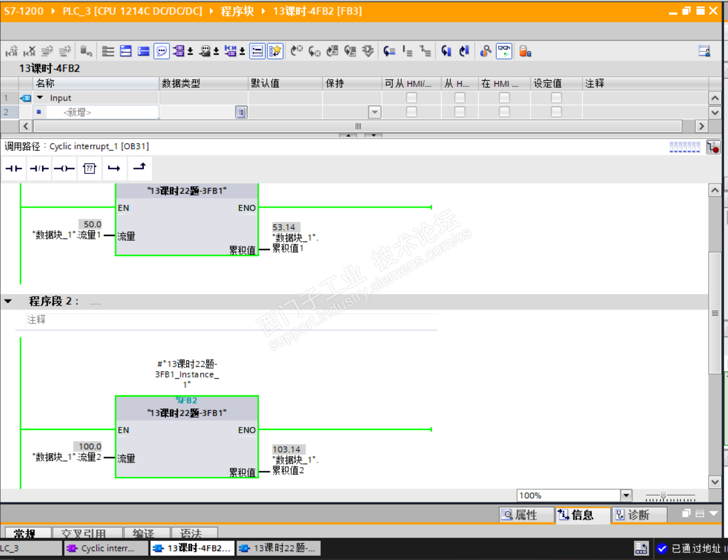Toggle '设定值' checkbox in <新增> row
Viewport: 728px width, 560px height.
[x=556, y=112]
